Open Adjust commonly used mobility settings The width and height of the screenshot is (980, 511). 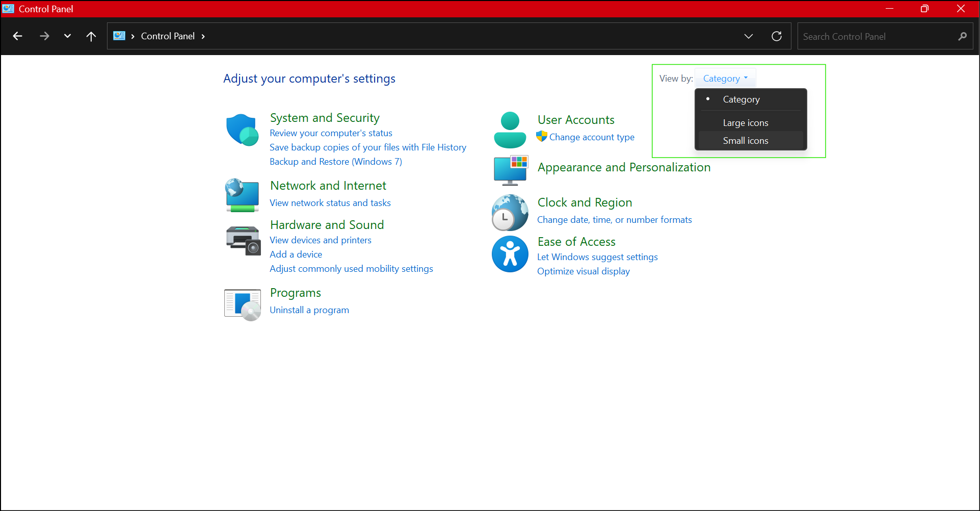tap(351, 269)
